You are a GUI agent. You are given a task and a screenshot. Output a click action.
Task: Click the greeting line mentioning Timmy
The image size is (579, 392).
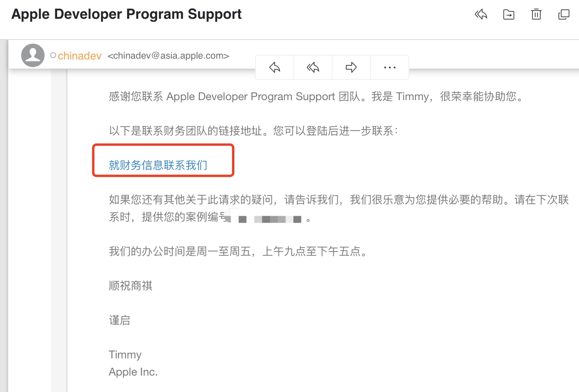click(316, 96)
